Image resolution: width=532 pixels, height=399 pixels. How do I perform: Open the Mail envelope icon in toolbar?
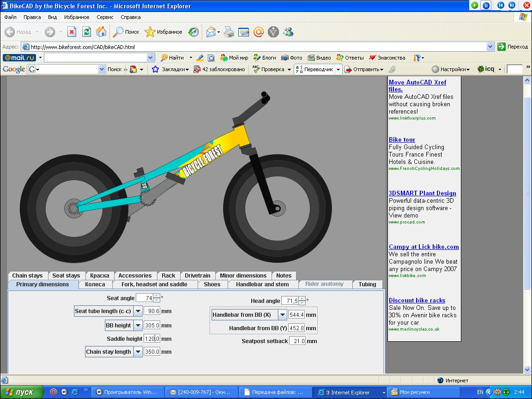(x=211, y=32)
